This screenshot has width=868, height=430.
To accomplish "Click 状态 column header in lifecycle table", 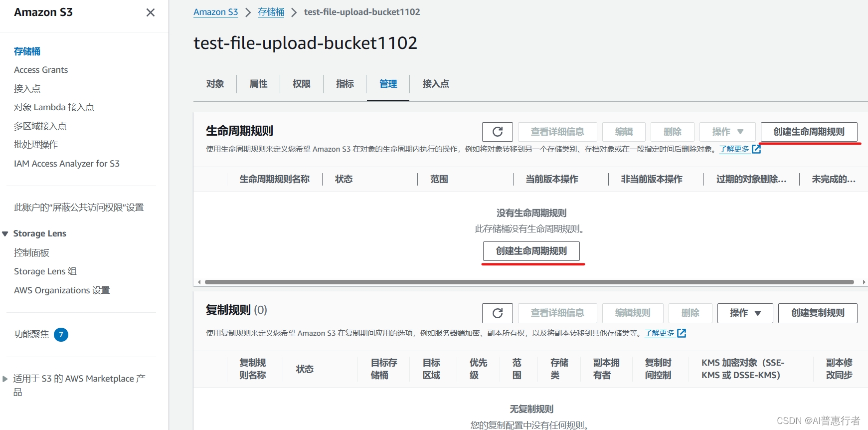I will (344, 179).
